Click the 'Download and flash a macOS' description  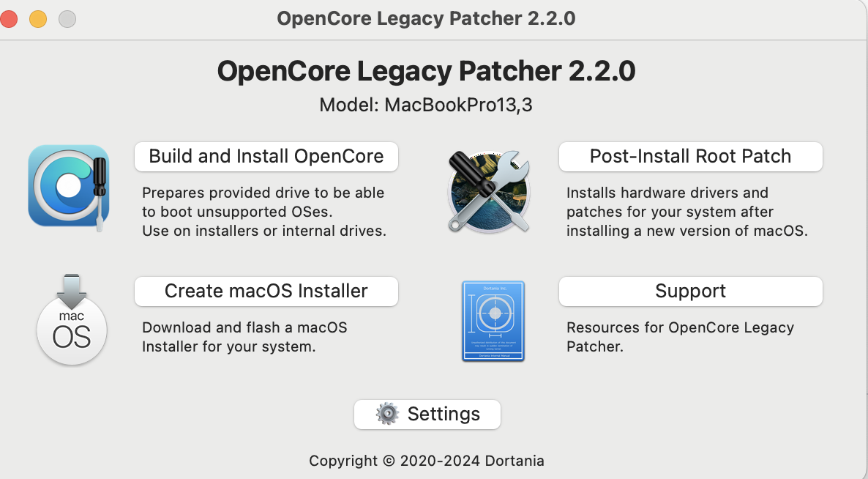pos(244,337)
